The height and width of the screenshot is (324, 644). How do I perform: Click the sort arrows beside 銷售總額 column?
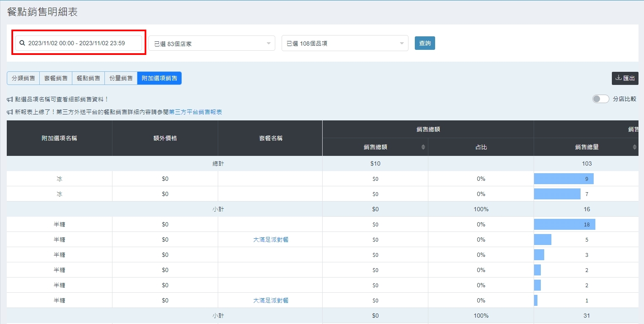click(x=423, y=147)
